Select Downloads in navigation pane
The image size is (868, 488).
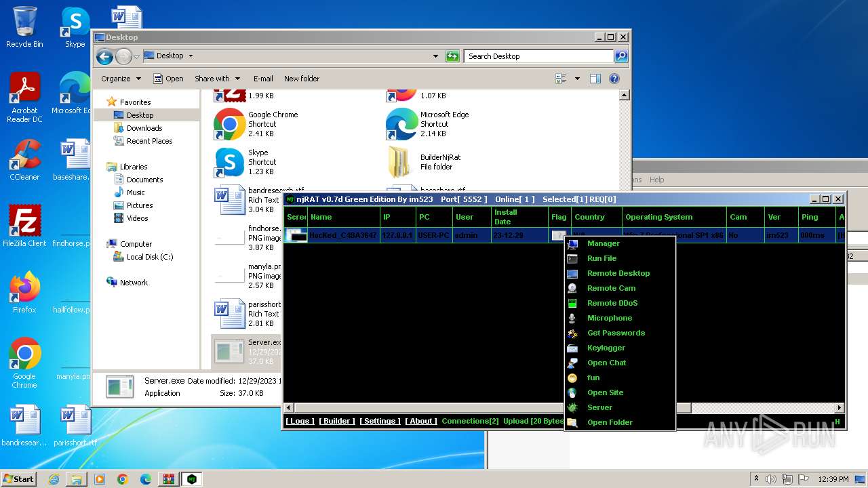pos(144,128)
